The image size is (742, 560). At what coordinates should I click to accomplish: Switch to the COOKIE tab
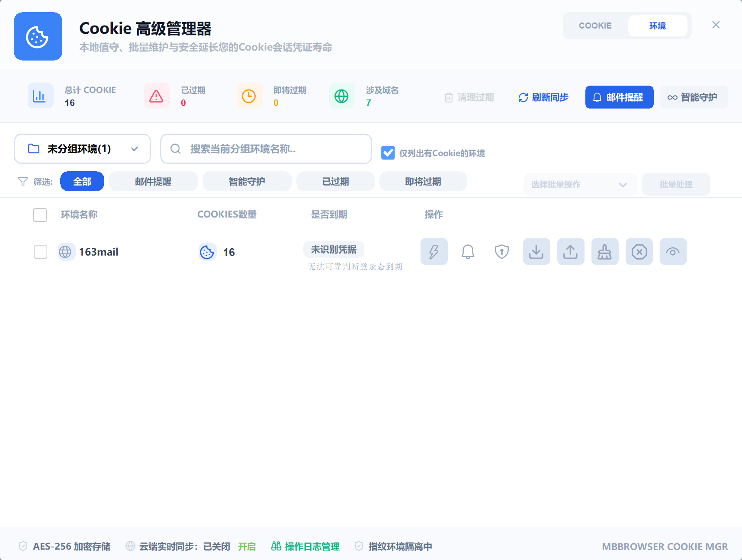tap(595, 26)
